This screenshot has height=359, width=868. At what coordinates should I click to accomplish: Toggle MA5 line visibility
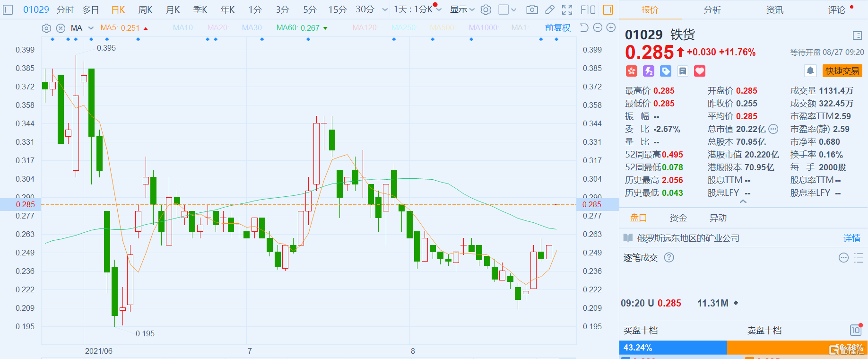(x=124, y=28)
